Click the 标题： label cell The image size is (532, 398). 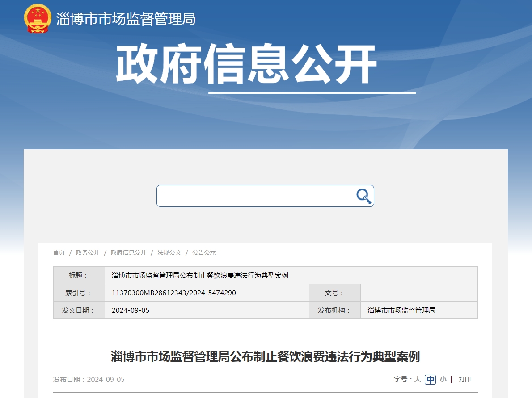pyautogui.click(x=79, y=275)
